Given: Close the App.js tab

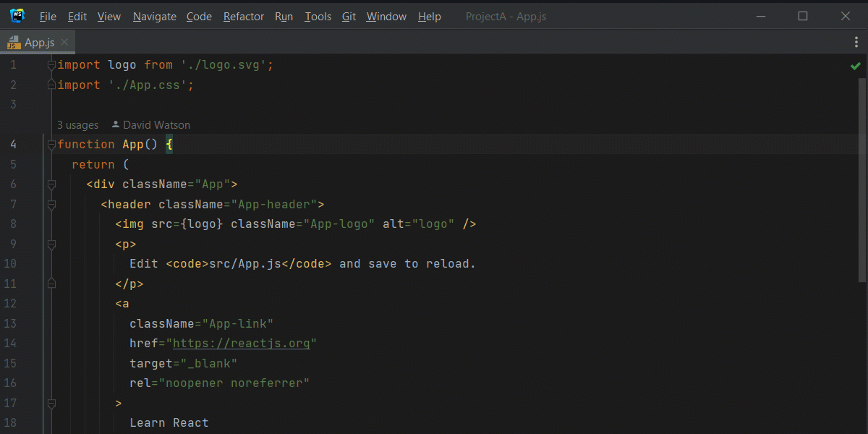Looking at the screenshot, I should pyautogui.click(x=63, y=42).
